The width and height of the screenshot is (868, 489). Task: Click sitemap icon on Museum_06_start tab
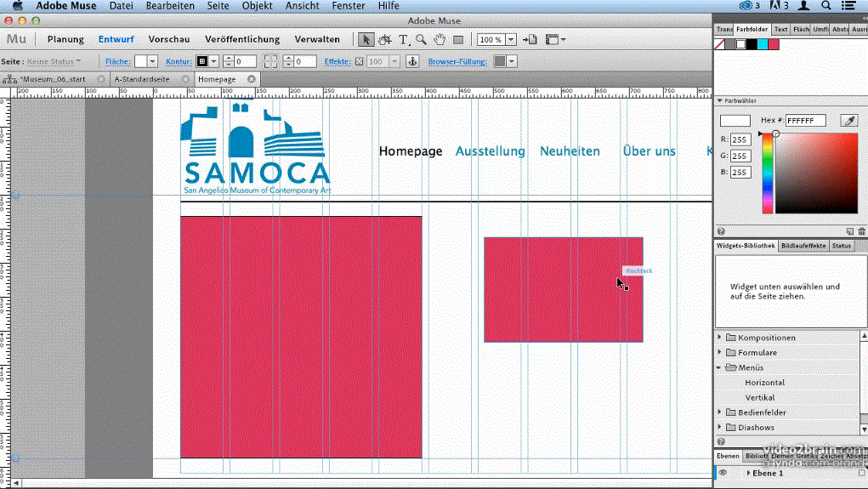(9, 79)
